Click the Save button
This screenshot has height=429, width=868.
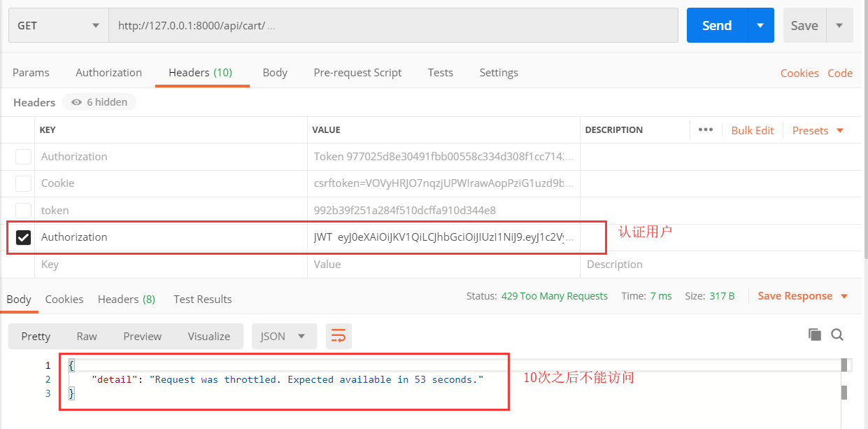point(804,25)
